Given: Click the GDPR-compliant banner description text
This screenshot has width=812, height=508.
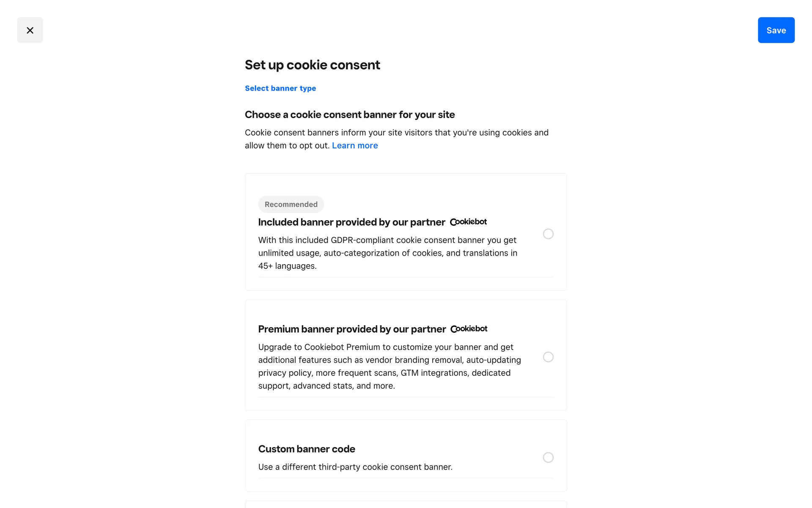Looking at the screenshot, I should (387, 253).
